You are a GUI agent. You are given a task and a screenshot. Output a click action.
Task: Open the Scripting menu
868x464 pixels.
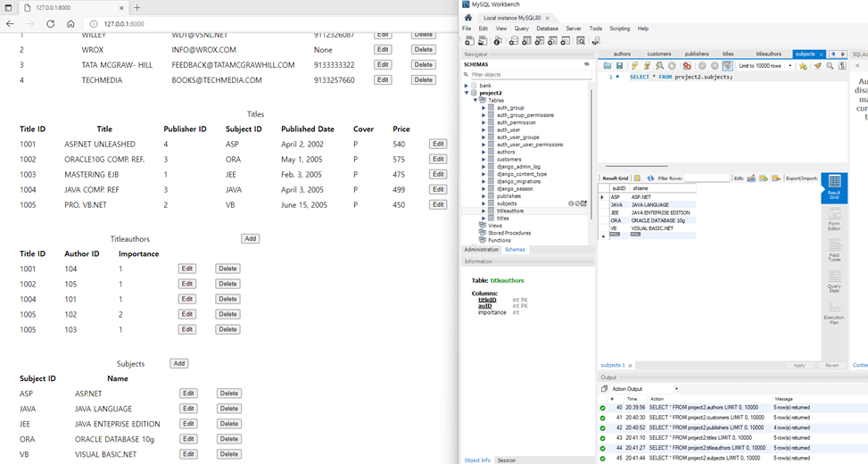click(619, 29)
